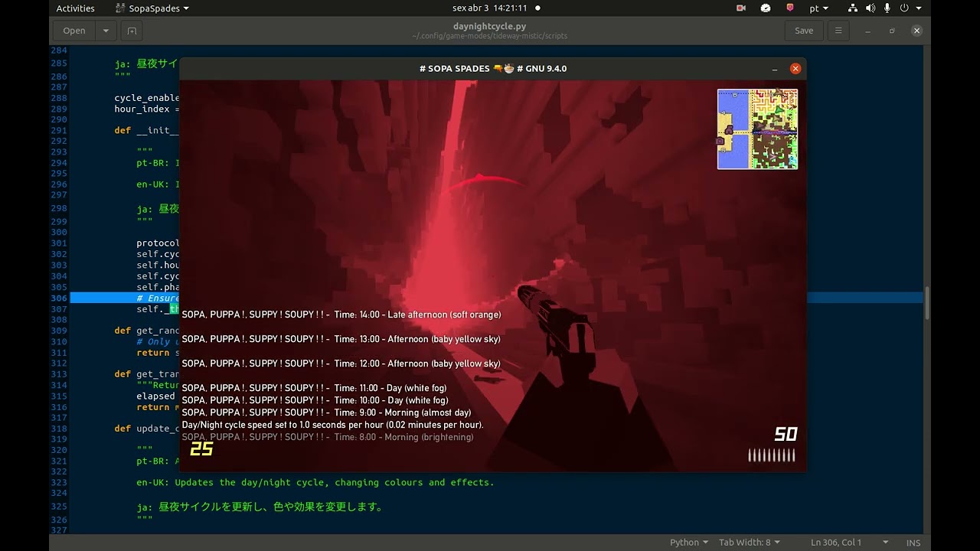Click the game minimap thumbnail

click(x=757, y=129)
